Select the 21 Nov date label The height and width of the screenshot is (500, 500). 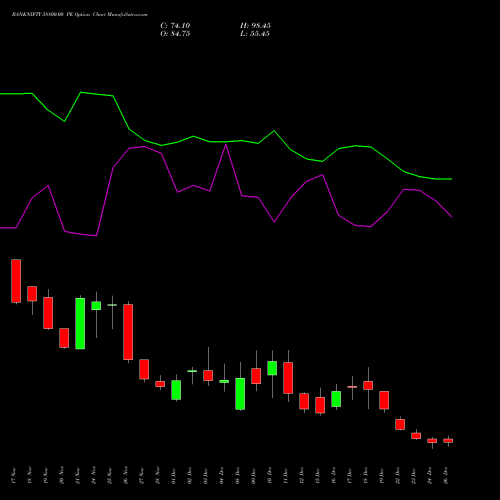[x=78, y=475]
